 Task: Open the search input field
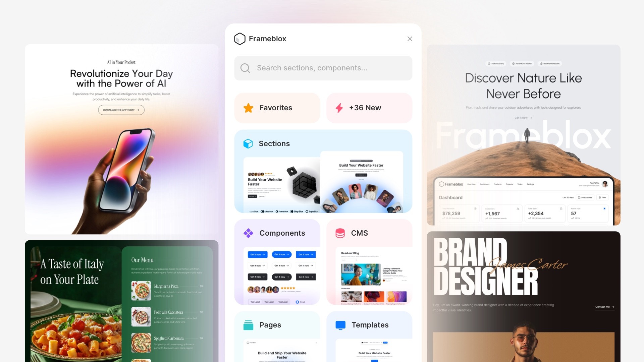[323, 68]
